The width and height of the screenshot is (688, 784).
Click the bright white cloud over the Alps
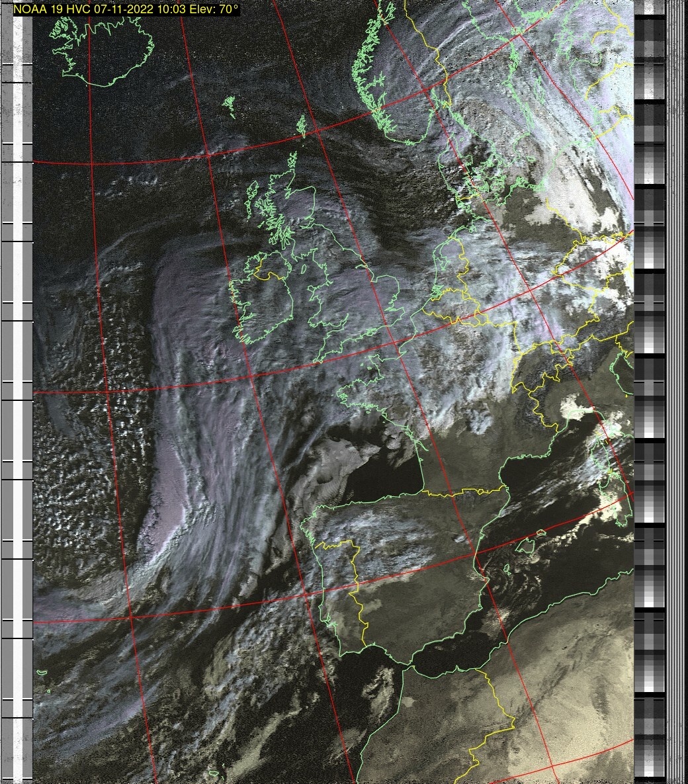(576, 407)
